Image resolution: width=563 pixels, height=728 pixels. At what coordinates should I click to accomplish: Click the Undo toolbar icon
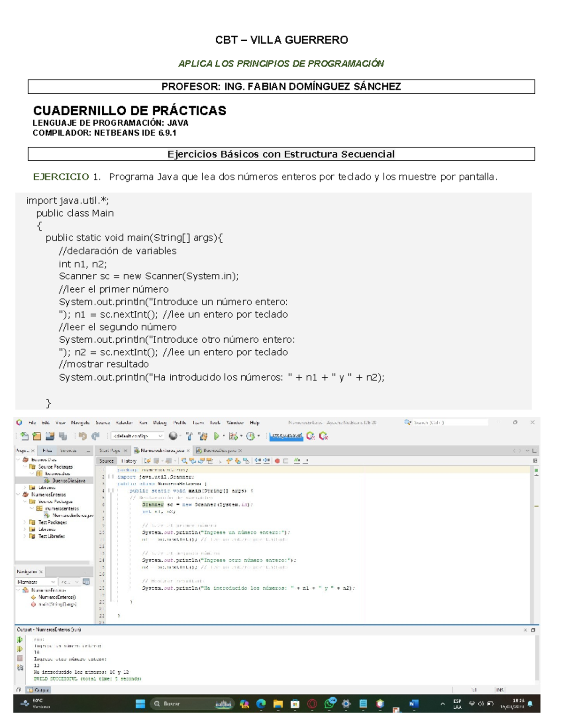point(83,436)
